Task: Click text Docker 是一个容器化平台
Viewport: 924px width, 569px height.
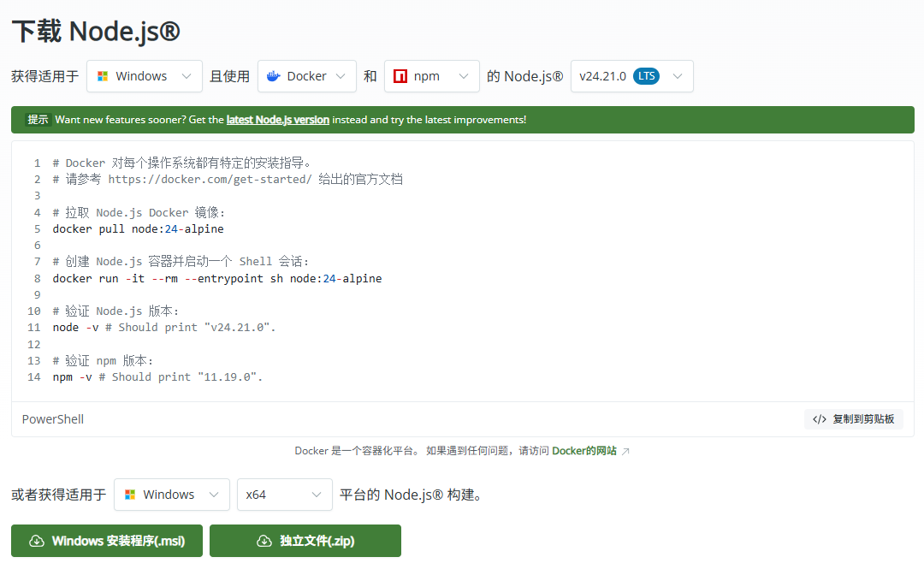Action: [x=357, y=451]
